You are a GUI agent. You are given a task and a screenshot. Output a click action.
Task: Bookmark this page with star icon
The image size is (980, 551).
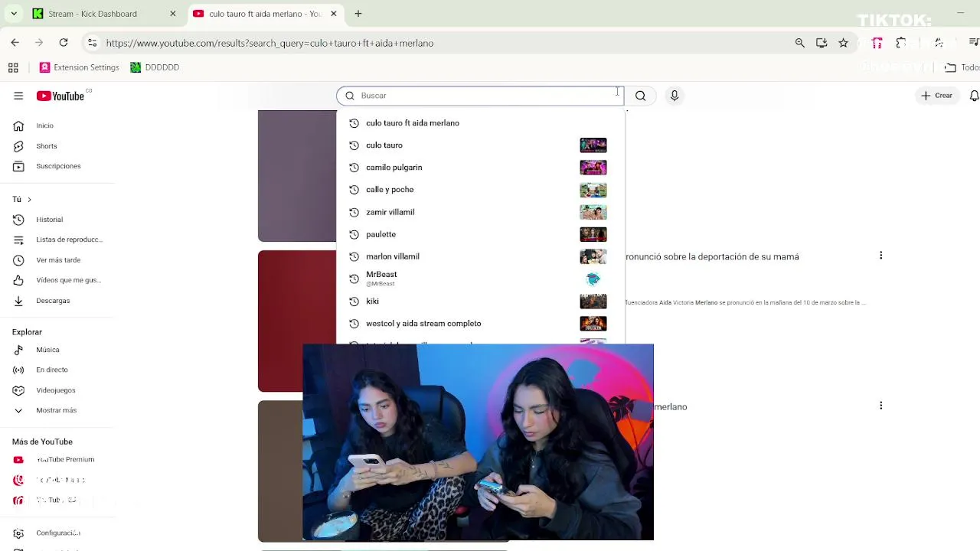click(x=843, y=43)
